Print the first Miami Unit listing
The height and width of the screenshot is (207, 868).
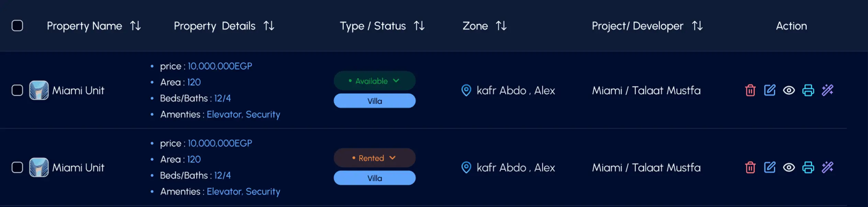pyautogui.click(x=808, y=90)
